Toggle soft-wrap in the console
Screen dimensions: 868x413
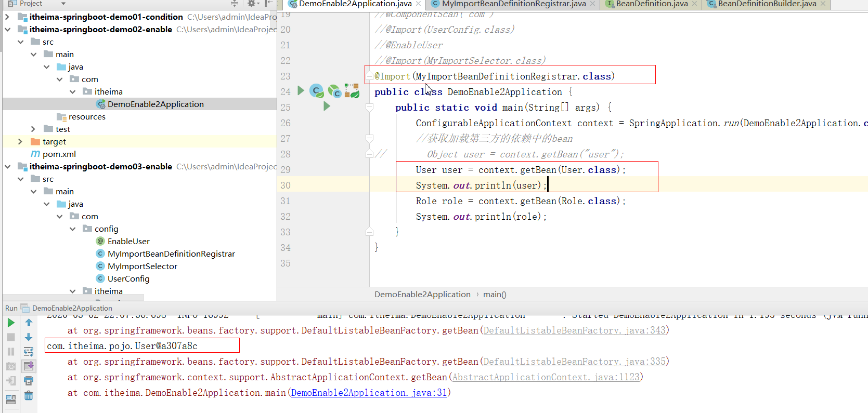tap(29, 352)
